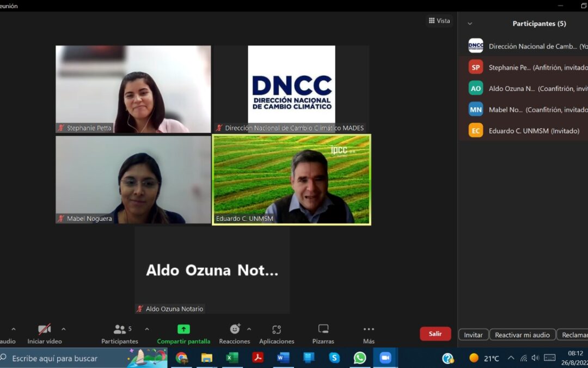Open the Reacciones emoji picker
Viewport: 588px width, 368px height.
click(234, 334)
